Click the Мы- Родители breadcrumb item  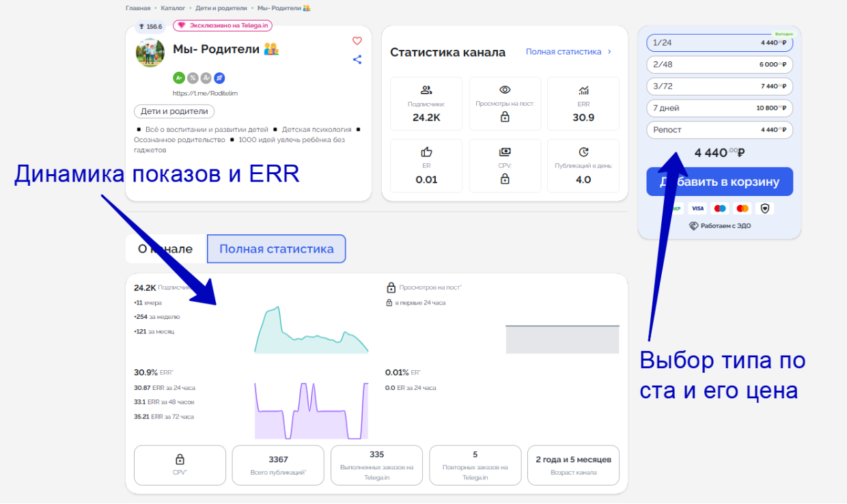[x=283, y=8]
